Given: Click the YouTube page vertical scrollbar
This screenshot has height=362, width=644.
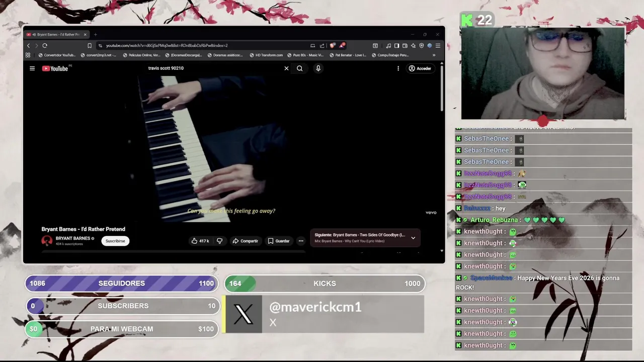Looking at the screenshot, I should click(442, 88).
